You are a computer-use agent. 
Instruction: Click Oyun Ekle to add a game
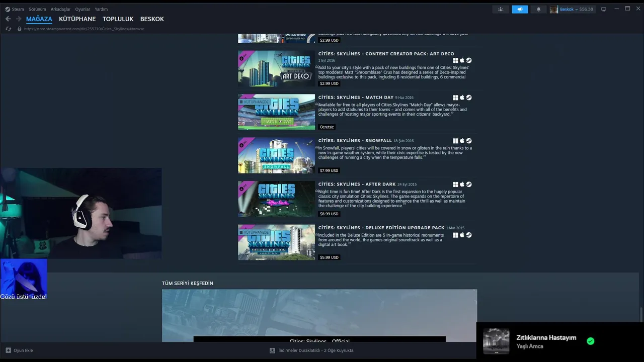(19, 350)
